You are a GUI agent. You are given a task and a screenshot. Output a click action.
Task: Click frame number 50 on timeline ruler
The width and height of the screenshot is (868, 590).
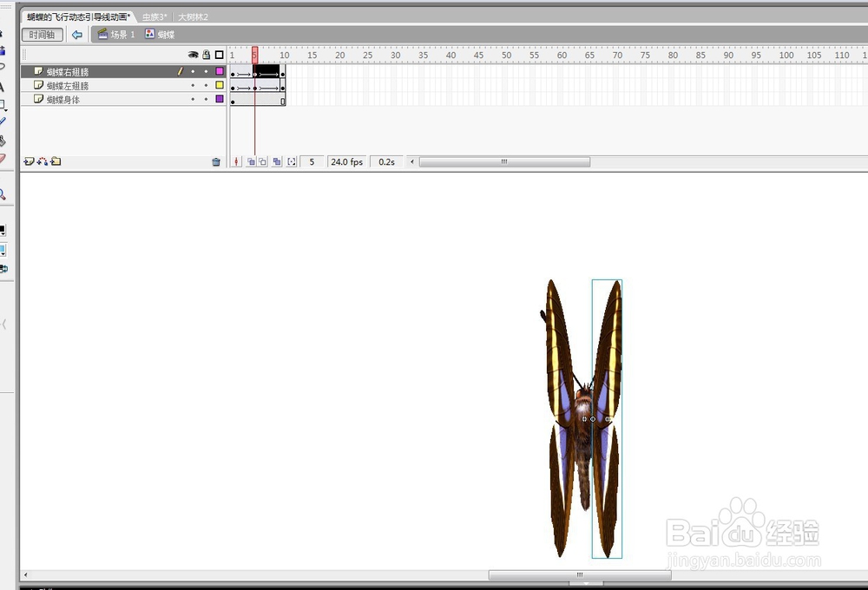pyautogui.click(x=507, y=56)
